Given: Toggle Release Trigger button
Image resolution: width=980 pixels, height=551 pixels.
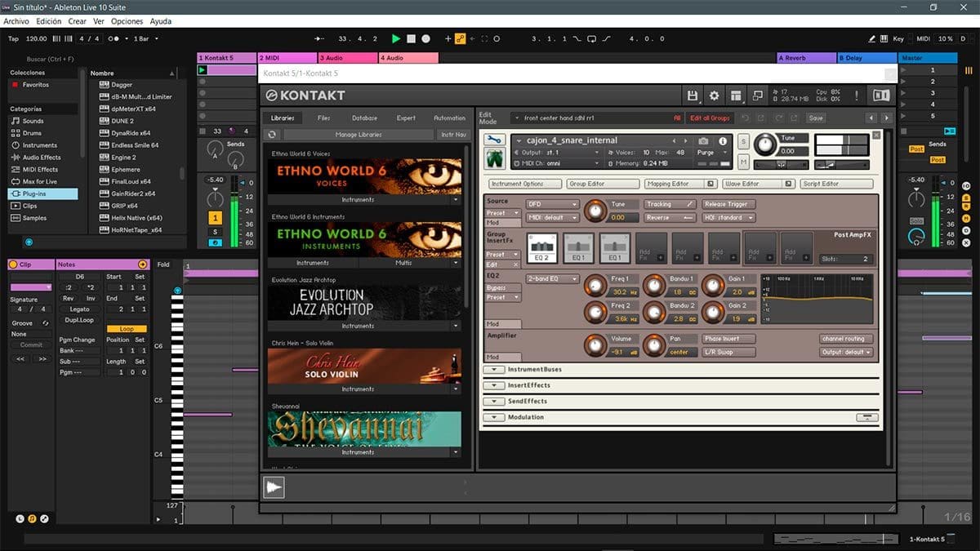Looking at the screenshot, I should (x=728, y=204).
